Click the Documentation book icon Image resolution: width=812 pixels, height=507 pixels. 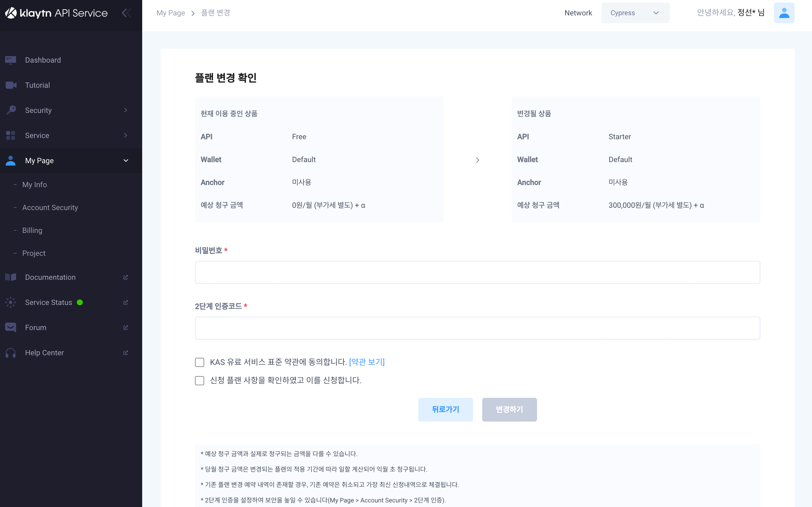tap(11, 277)
